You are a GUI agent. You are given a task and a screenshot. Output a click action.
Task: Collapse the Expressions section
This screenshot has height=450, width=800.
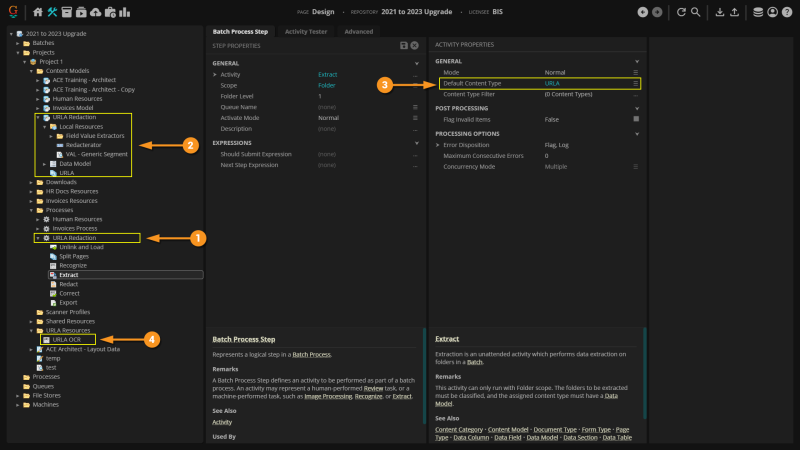coord(415,143)
